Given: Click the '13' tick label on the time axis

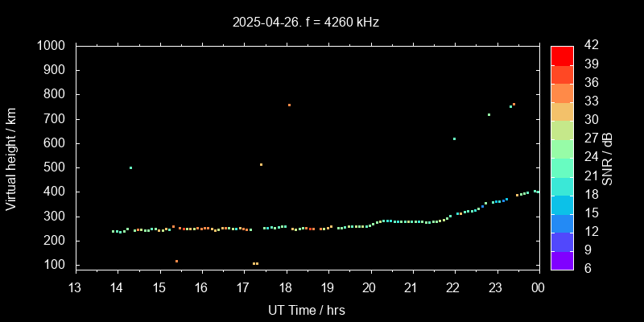Looking at the screenshot, I should (74, 287).
